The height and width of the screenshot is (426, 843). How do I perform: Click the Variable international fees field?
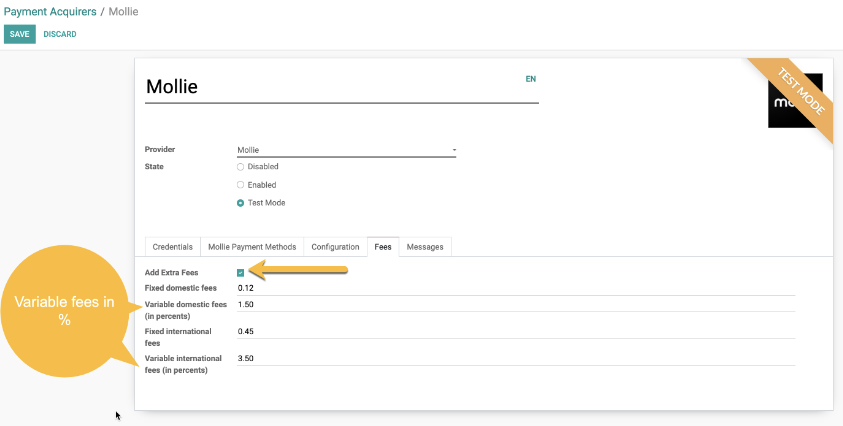point(516,358)
